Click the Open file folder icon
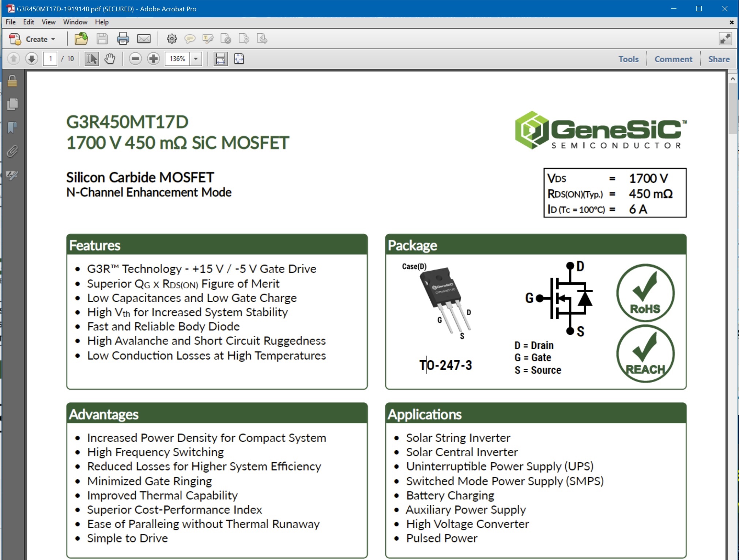739x560 pixels. (x=81, y=39)
